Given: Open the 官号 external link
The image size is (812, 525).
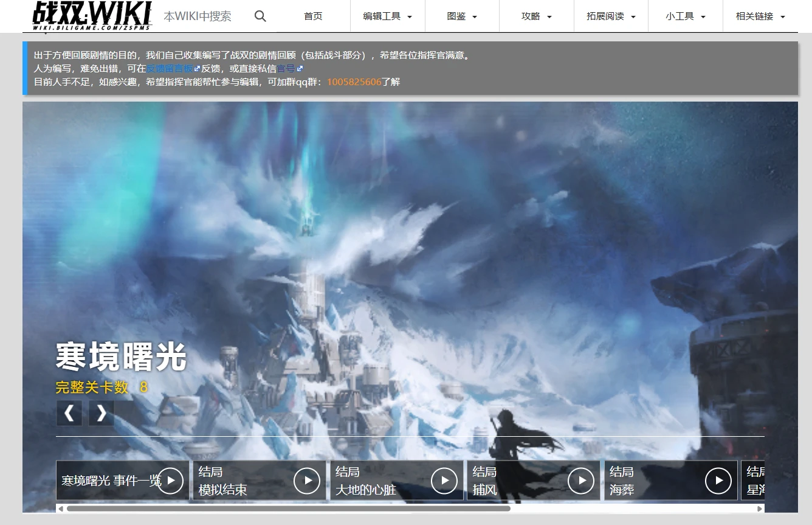Looking at the screenshot, I should 286,69.
